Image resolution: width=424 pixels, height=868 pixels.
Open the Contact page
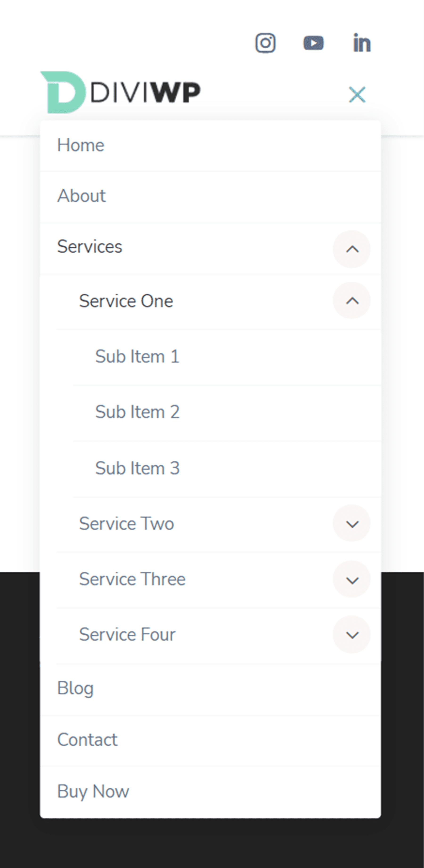[87, 740]
